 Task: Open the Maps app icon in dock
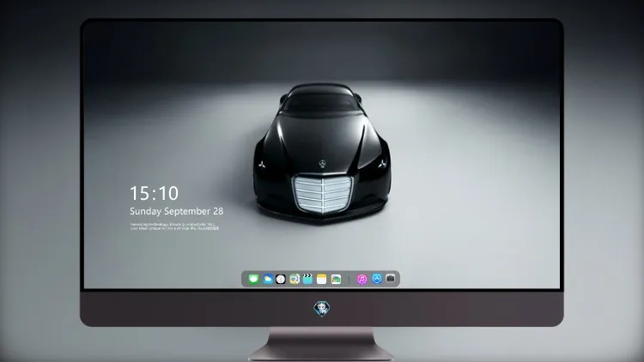[295, 279]
